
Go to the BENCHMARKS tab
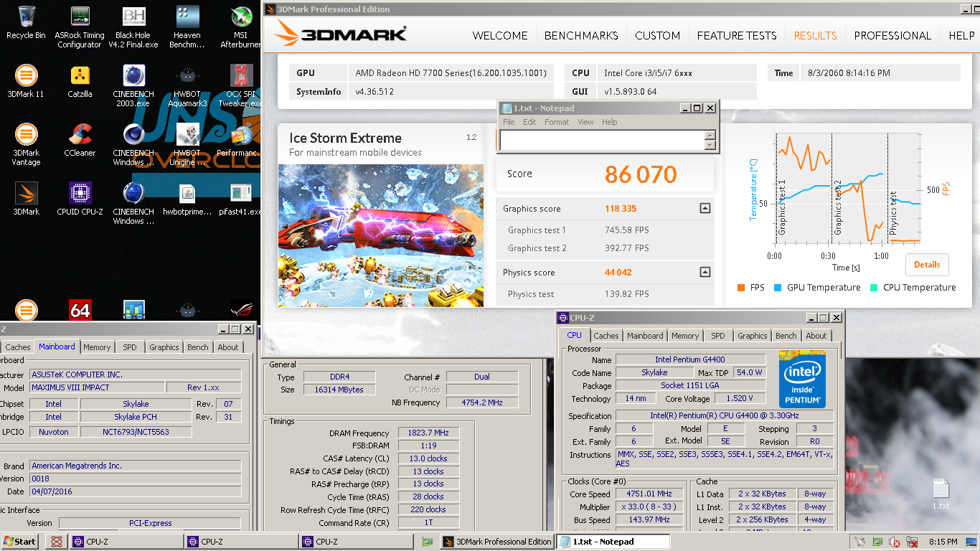pyautogui.click(x=581, y=35)
